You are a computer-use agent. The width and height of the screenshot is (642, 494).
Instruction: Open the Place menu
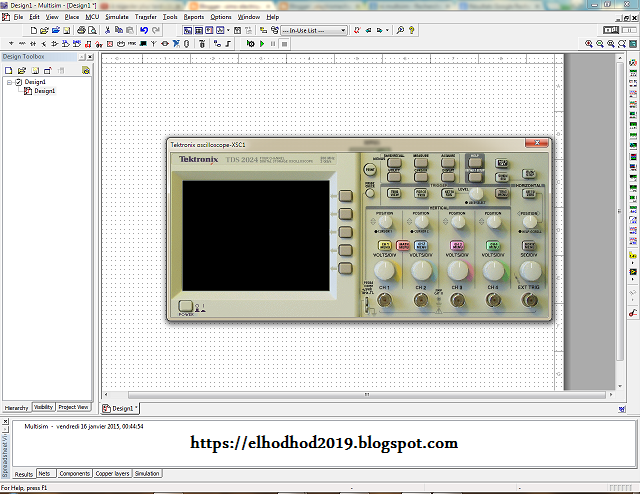click(x=72, y=17)
